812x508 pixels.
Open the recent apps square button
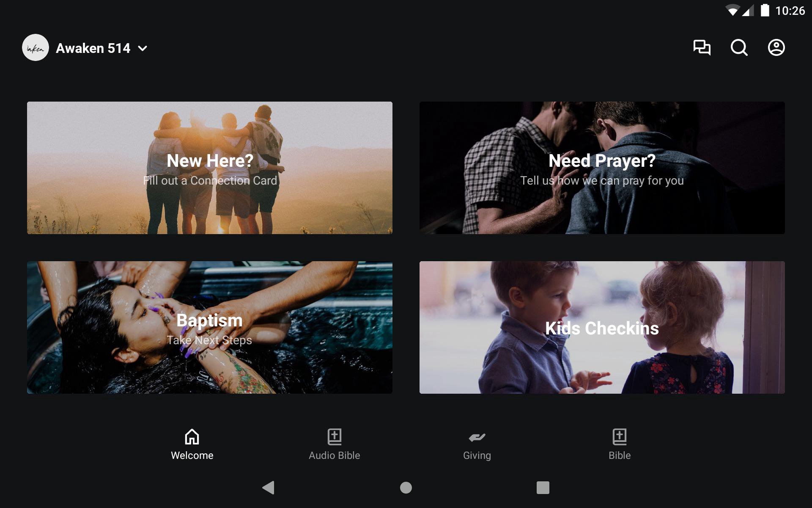click(543, 488)
